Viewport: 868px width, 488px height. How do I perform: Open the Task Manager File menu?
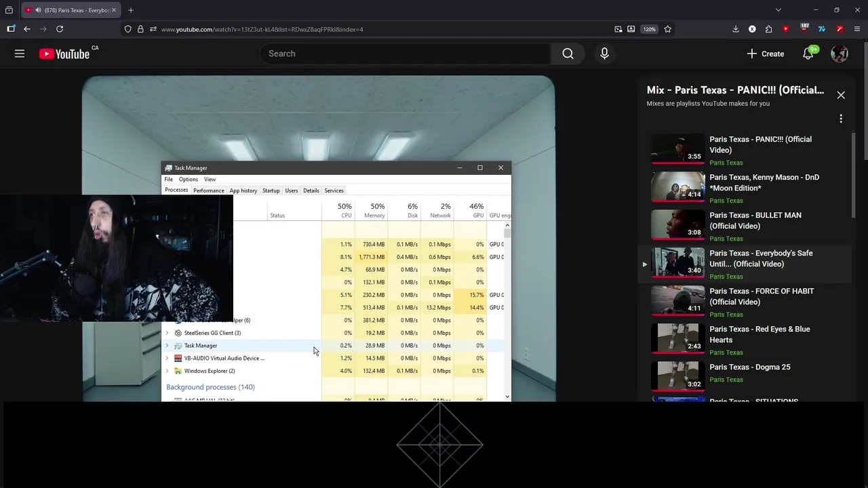pyautogui.click(x=169, y=180)
